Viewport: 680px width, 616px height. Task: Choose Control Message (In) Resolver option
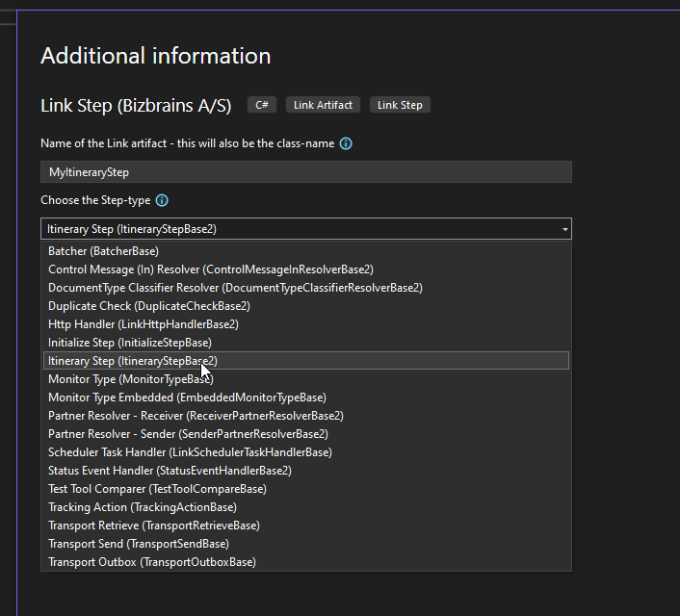tap(210, 269)
